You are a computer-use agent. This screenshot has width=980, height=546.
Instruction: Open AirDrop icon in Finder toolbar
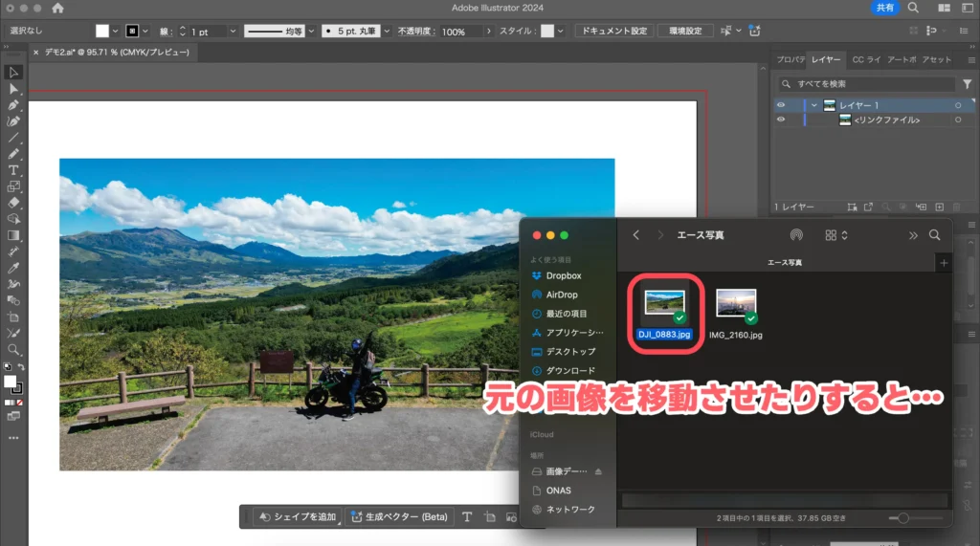click(795, 235)
